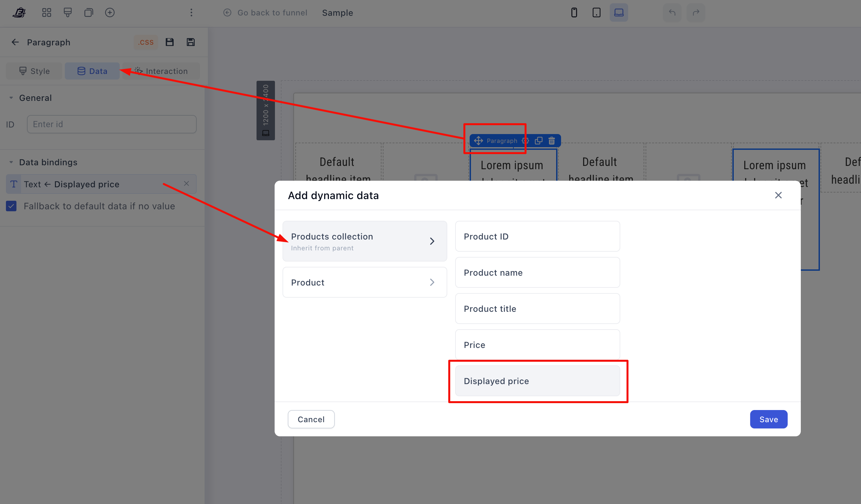Switch to mobile device preview
Screen dimensions: 861x504
pos(574,12)
